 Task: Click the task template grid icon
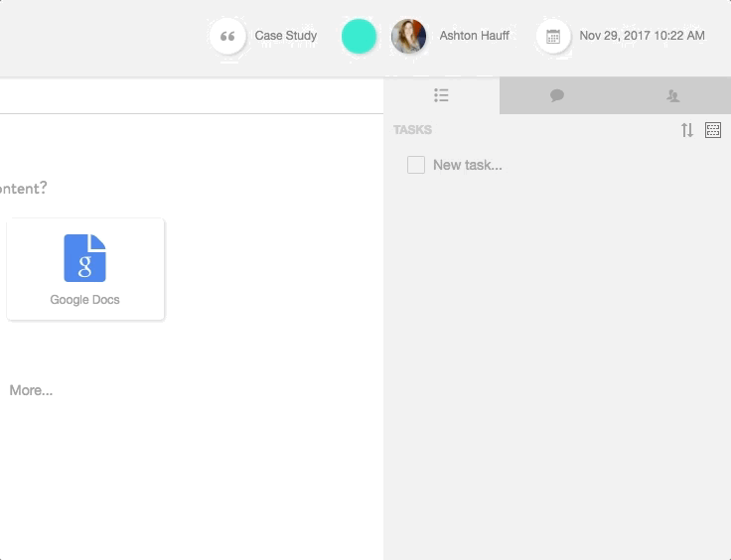point(713,130)
